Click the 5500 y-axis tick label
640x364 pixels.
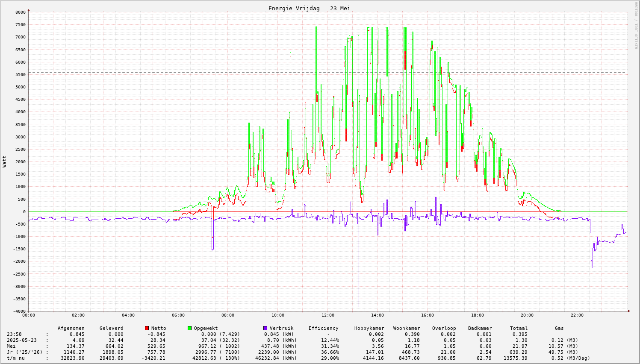tap(21, 74)
